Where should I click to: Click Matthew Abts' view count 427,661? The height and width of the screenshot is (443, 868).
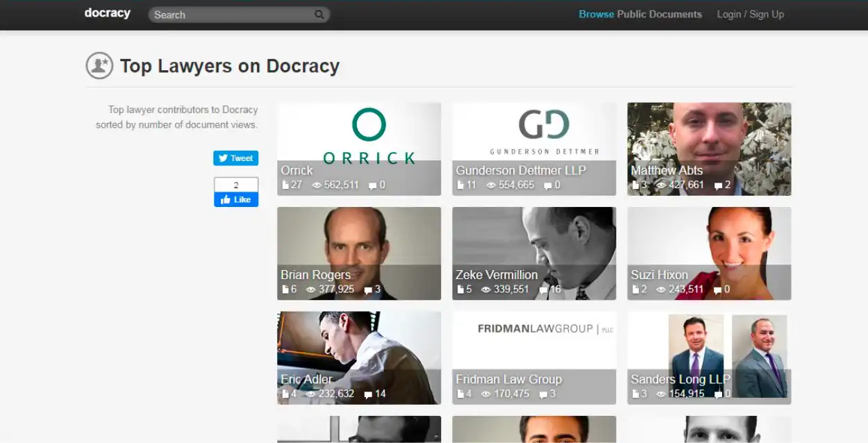click(686, 185)
